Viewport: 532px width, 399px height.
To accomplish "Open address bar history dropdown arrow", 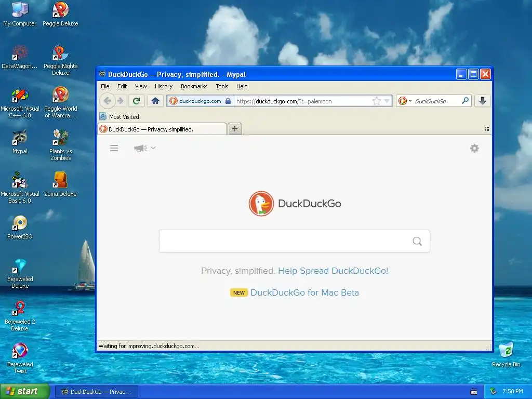I will click(x=387, y=101).
